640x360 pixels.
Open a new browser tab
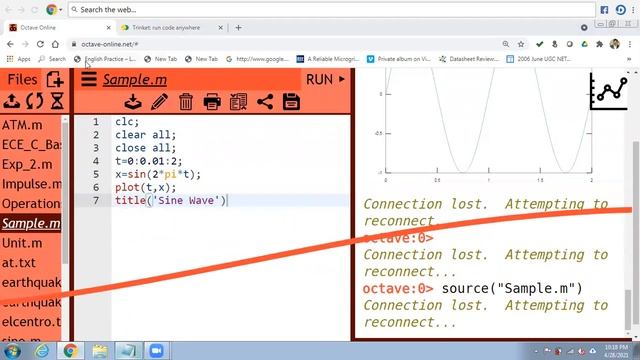(238, 28)
